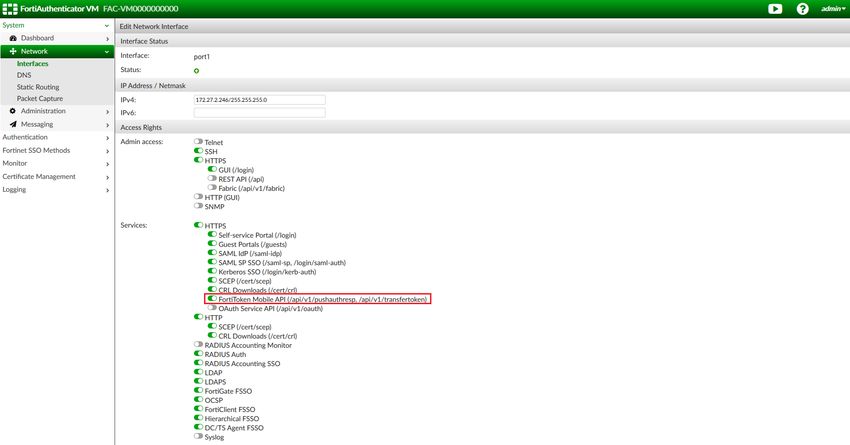Click the IPv4 address field
Image resolution: width=850 pixels, height=445 pixels.
coord(260,100)
